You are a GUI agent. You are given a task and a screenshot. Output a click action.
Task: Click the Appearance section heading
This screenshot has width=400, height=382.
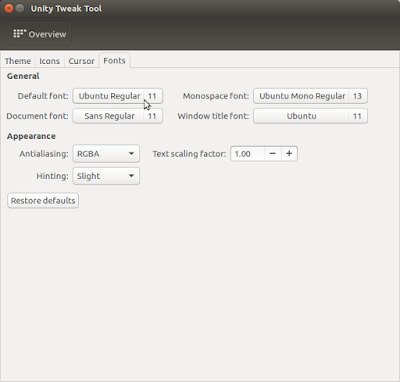tap(31, 136)
